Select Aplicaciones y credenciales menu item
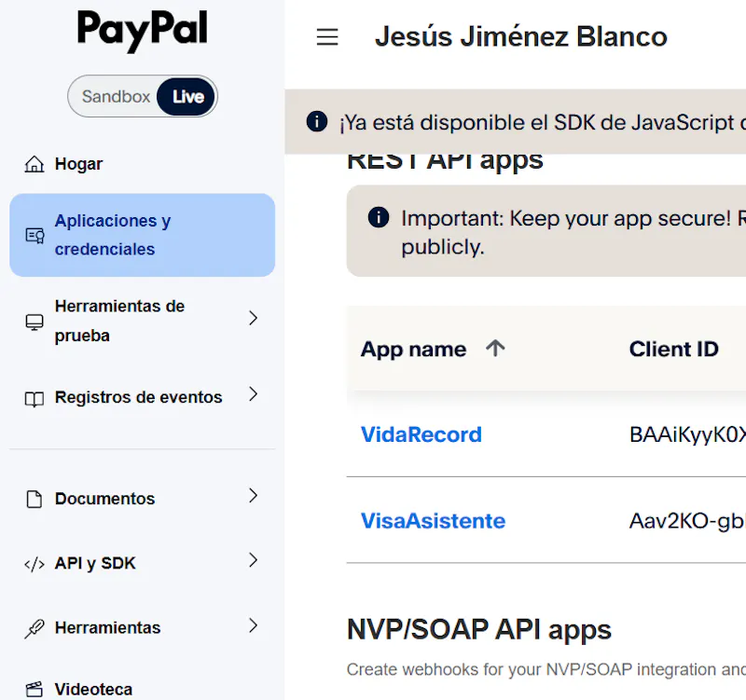 [143, 235]
